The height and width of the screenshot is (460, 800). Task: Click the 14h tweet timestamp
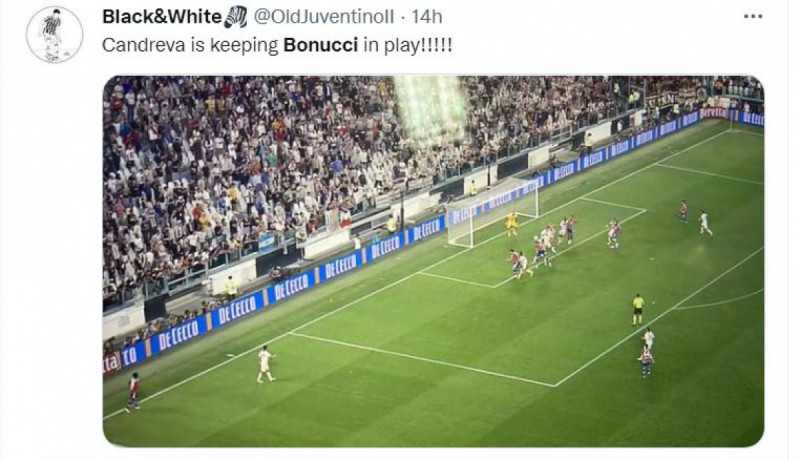[x=427, y=17]
